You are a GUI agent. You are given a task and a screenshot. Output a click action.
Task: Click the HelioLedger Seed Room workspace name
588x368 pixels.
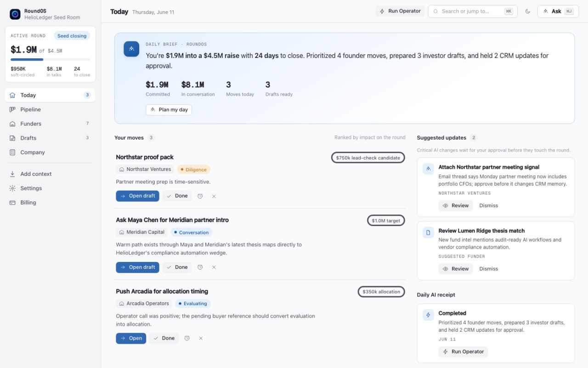[52, 17]
